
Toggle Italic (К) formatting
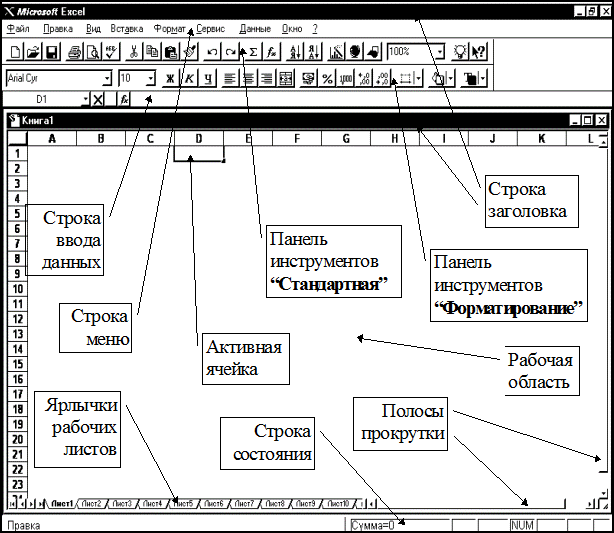point(189,78)
